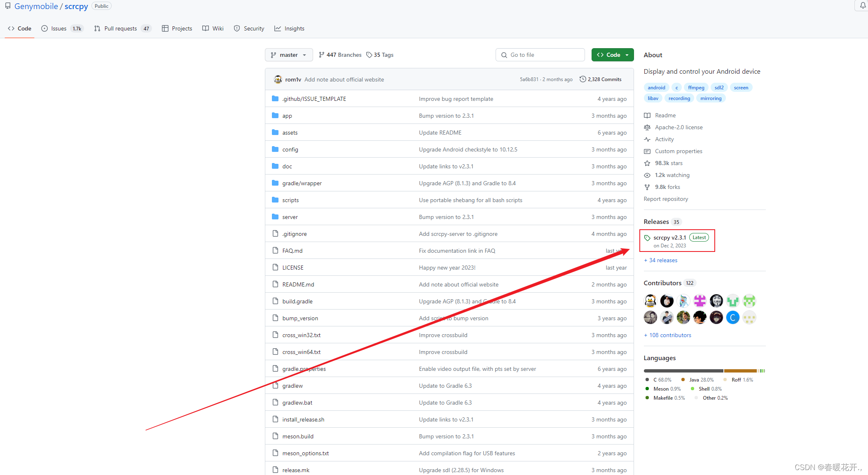Viewport: 868px width, 475px height.
Task: Open the commit history clock icon
Action: click(x=583, y=79)
